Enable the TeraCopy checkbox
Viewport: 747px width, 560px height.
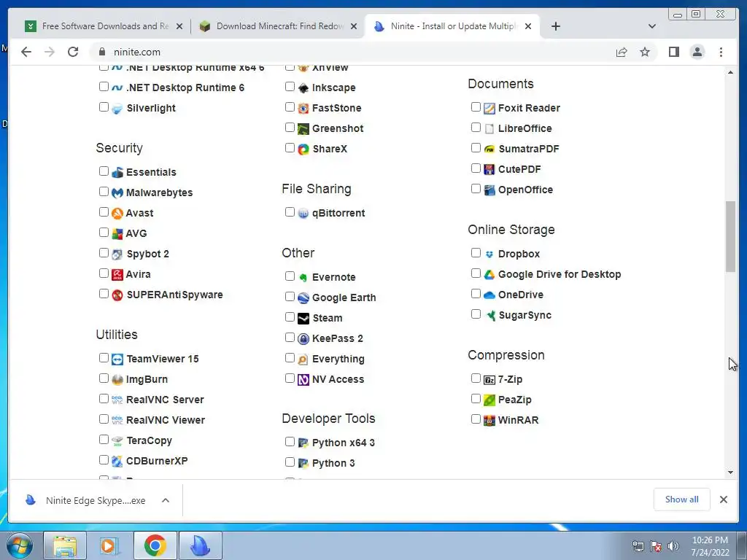click(104, 440)
